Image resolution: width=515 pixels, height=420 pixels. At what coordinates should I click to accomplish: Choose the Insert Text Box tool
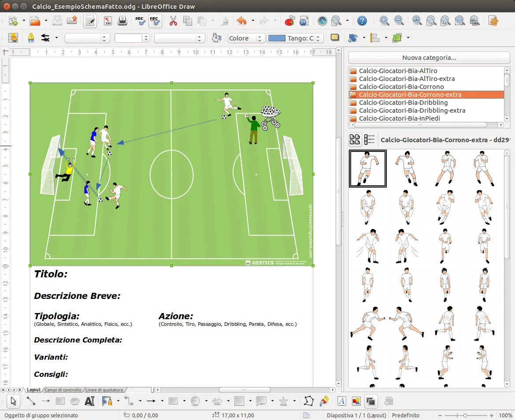click(x=90, y=401)
